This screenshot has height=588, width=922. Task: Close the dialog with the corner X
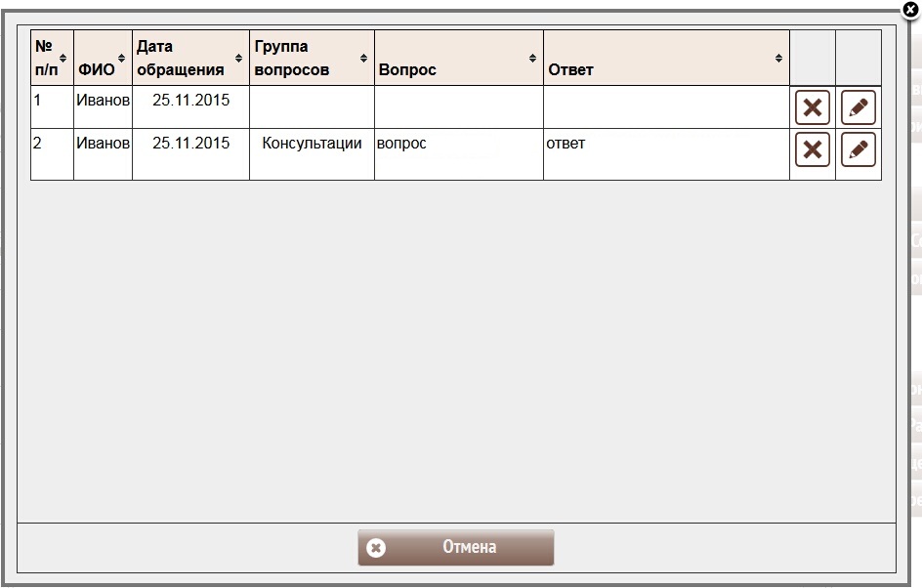[x=910, y=10]
